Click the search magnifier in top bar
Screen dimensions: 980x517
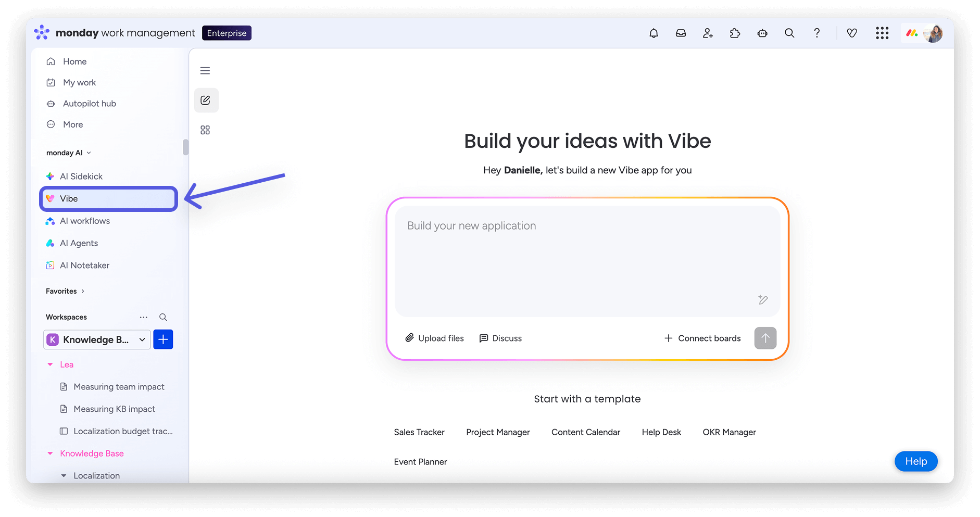[789, 33]
